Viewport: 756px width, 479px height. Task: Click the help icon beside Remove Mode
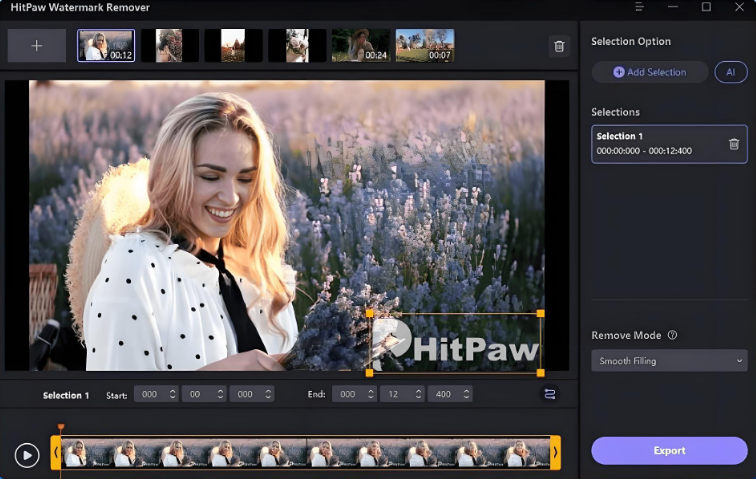(x=672, y=336)
